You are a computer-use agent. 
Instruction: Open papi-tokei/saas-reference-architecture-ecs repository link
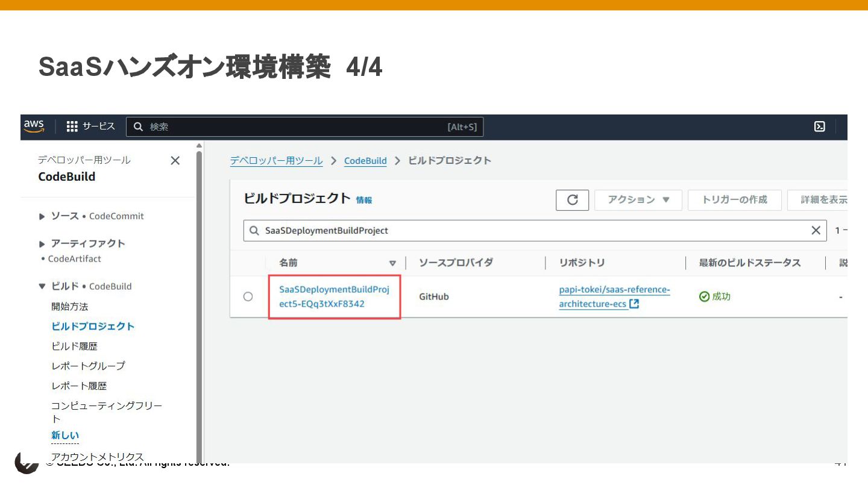click(x=614, y=296)
